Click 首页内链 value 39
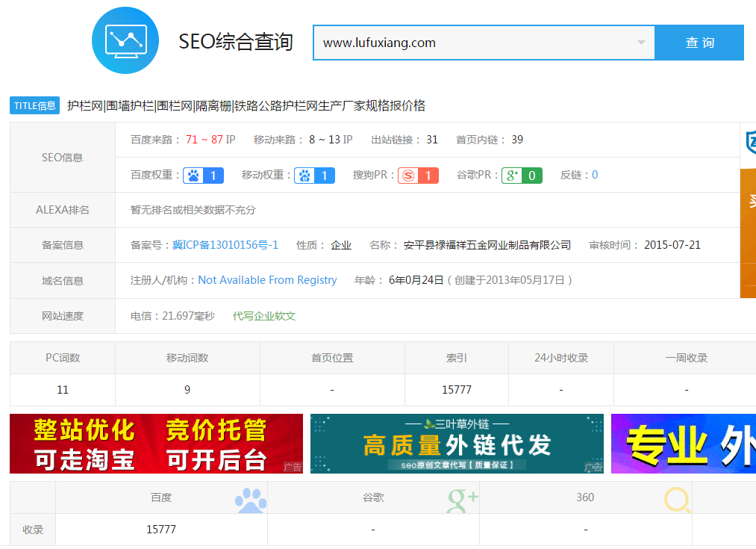This screenshot has width=756, height=549. tap(517, 140)
